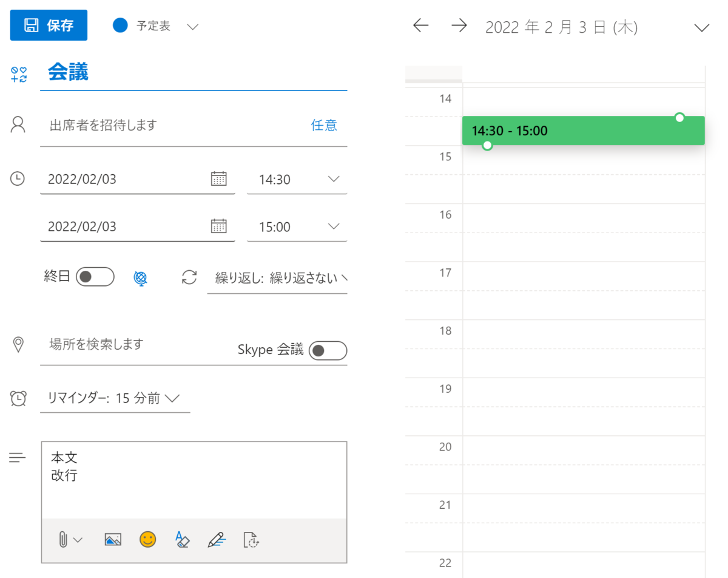Select the drawing pen icon in editor
The width and height of the screenshot is (728, 578).
point(217,539)
